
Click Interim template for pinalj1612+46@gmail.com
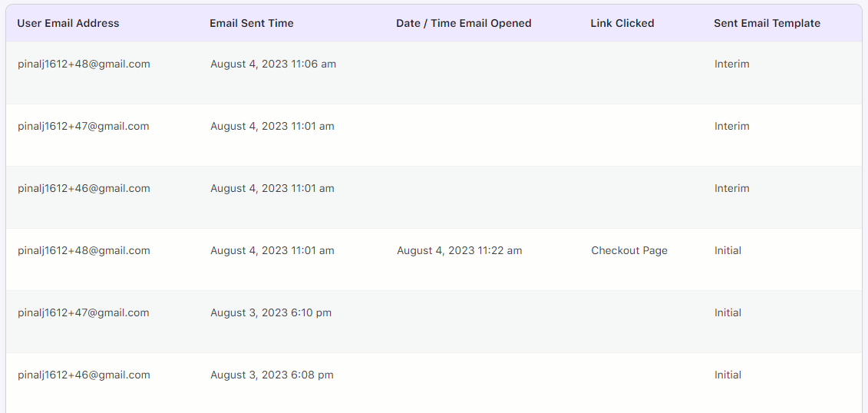tap(732, 188)
